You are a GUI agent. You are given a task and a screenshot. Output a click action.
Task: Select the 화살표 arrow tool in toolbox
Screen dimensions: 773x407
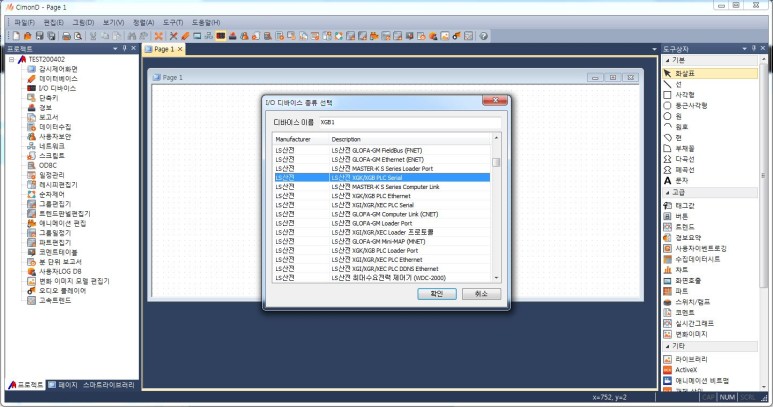coord(710,73)
